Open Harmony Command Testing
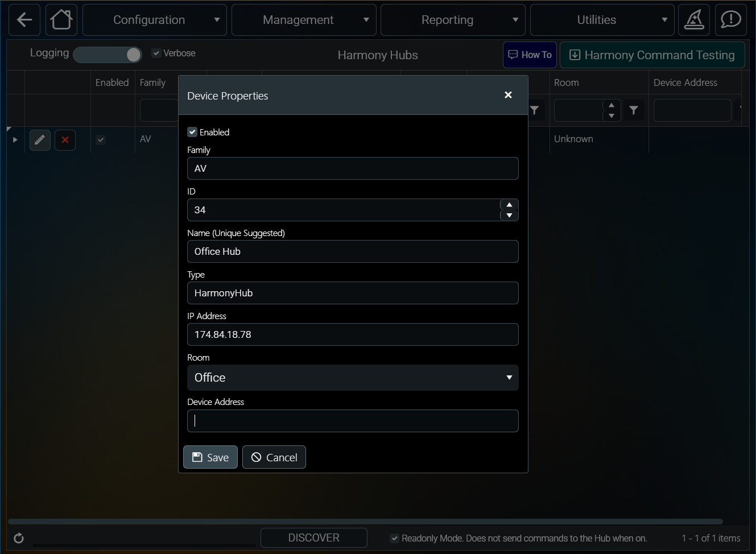 point(652,55)
